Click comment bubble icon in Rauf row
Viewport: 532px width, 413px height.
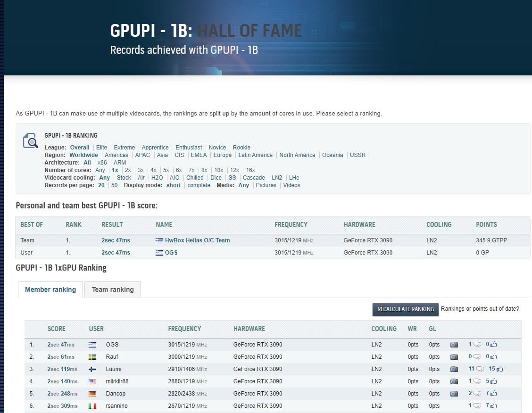coord(477,357)
